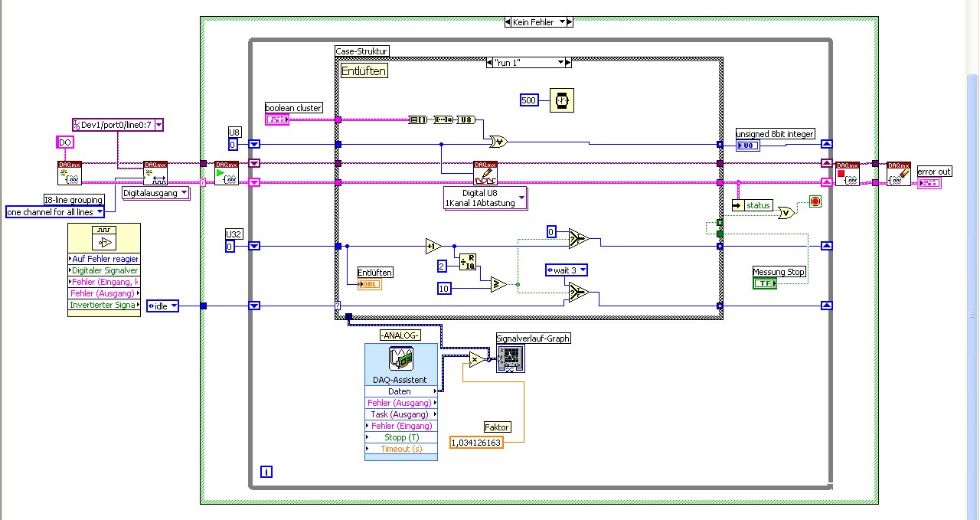
Task: Click the Or gate next to status
Action: (x=787, y=213)
